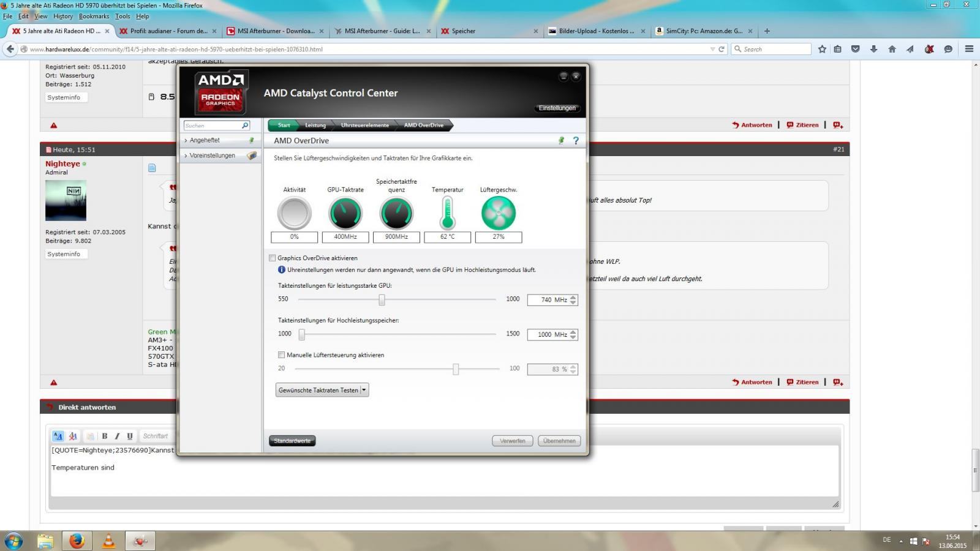This screenshot has height=551, width=980.
Task: Click the chat smiley icon in Firefox toolbar
Action: (x=948, y=49)
